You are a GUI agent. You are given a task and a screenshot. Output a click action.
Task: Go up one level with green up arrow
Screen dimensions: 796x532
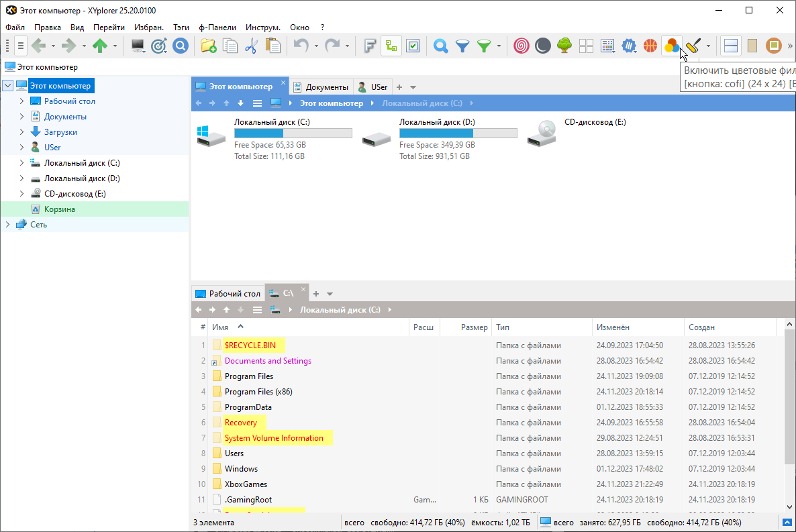tap(100, 46)
